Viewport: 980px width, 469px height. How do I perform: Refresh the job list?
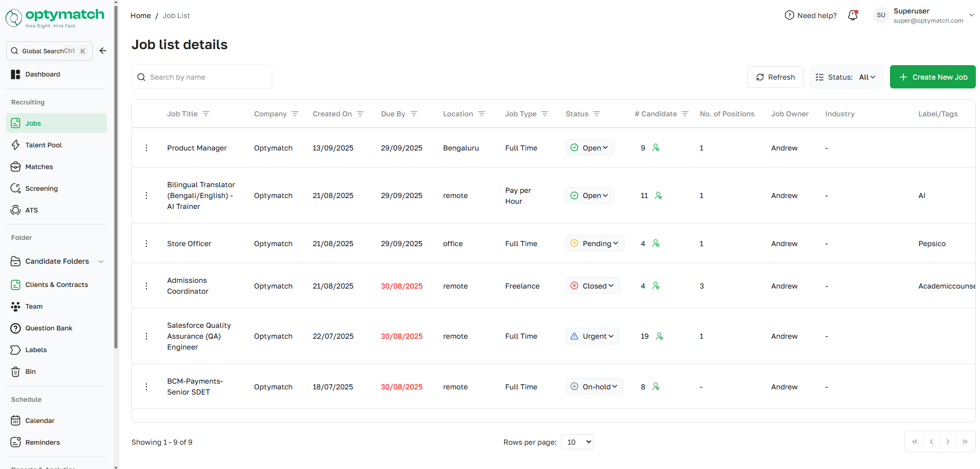pyautogui.click(x=775, y=77)
